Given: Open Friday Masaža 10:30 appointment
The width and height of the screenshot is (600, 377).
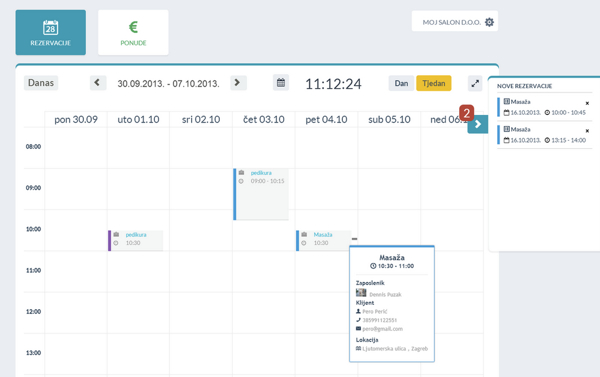Looking at the screenshot, I should [x=324, y=240].
